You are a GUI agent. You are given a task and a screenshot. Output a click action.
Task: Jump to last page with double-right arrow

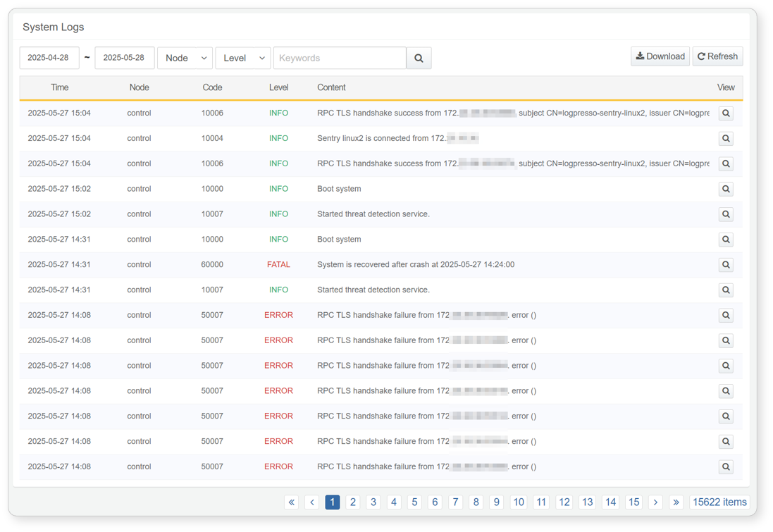coord(676,502)
